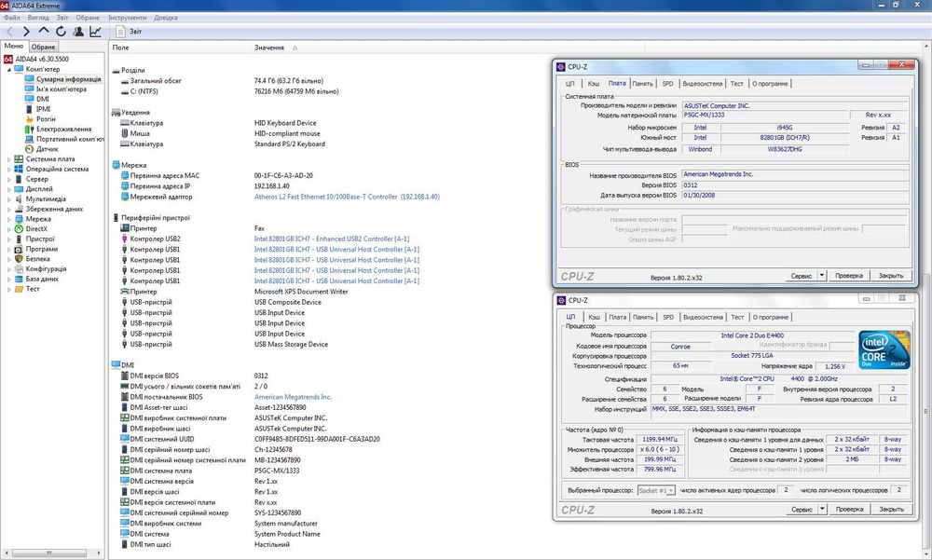Click the forward navigation arrow in toolbar
Screen dimensions: 932x560
tap(26, 31)
